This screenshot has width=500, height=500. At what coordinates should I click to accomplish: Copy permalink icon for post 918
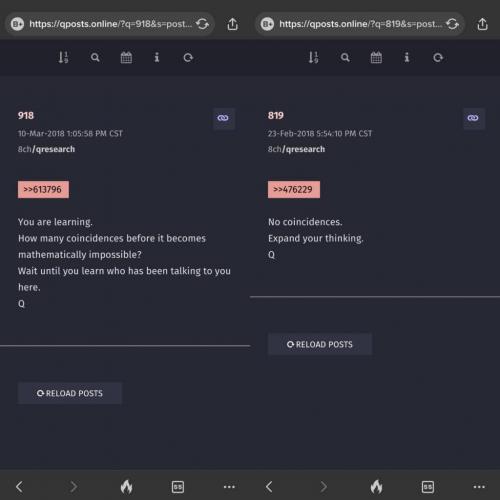tap(224, 118)
